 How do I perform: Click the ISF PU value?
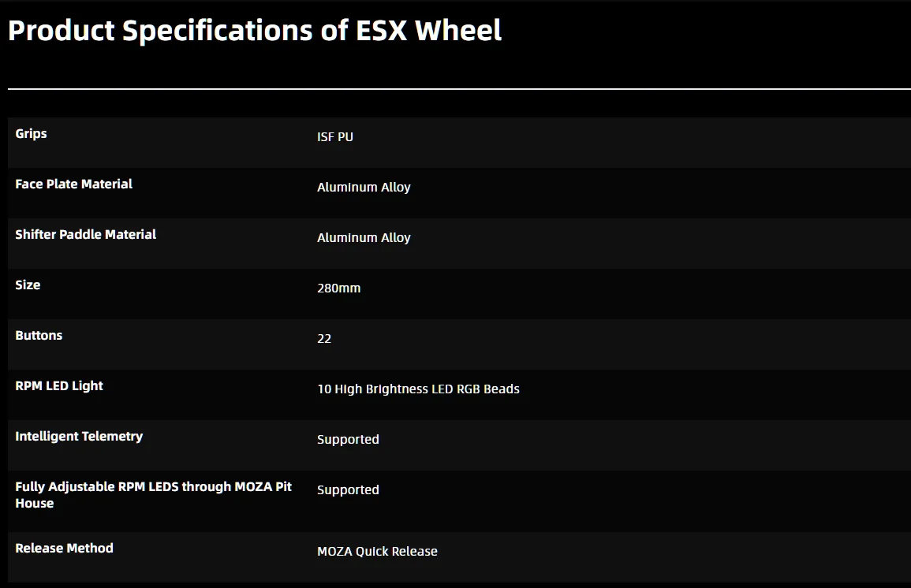[335, 137]
